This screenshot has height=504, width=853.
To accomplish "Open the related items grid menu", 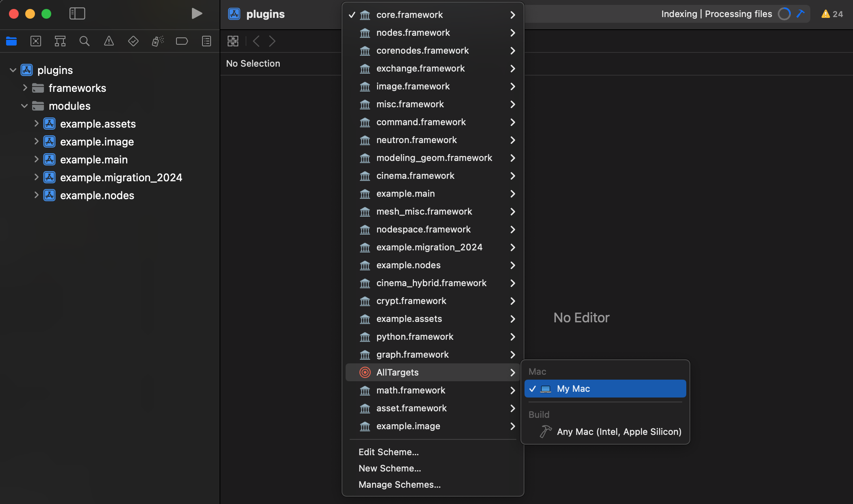I will [x=233, y=41].
